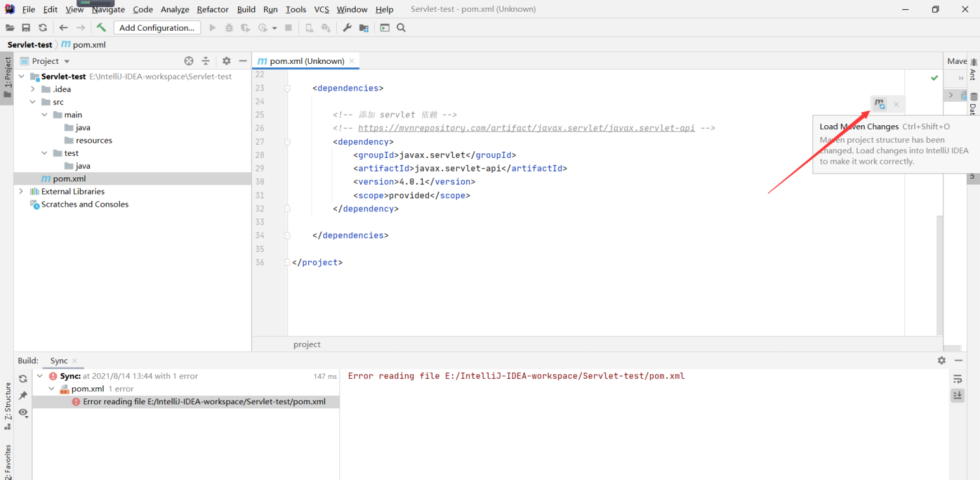Open the VCS menu
The image size is (980, 480).
pyautogui.click(x=321, y=9)
